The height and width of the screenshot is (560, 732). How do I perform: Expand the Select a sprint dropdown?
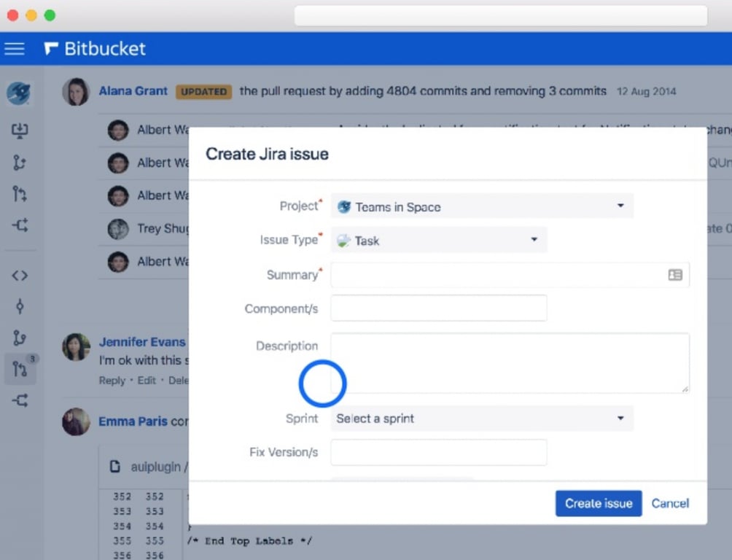pyautogui.click(x=482, y=419)
